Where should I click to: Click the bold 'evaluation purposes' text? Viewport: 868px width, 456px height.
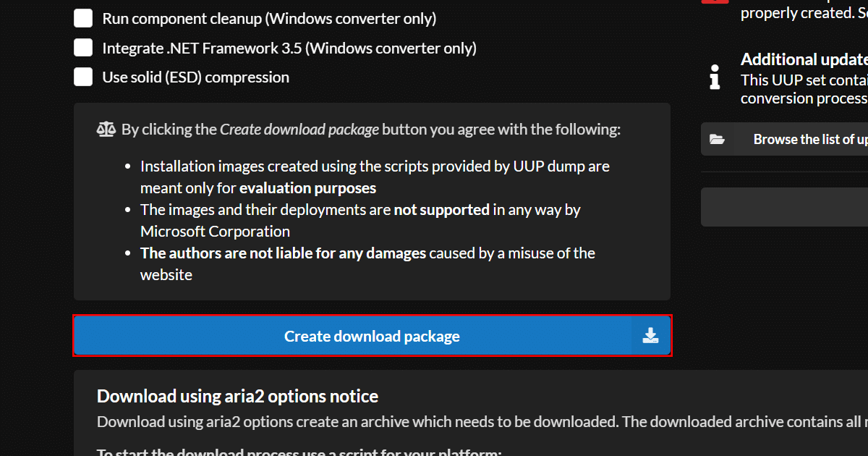[307, 188]
